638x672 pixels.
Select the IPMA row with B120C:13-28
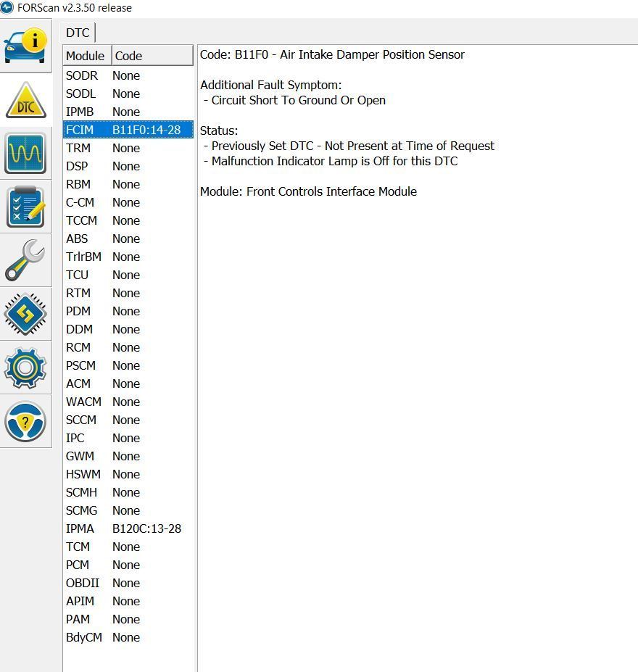[x=128, y=528]
